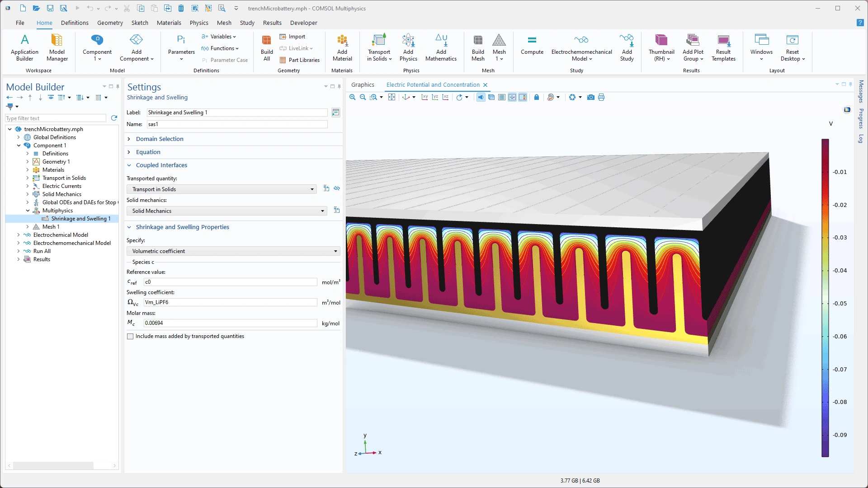Image resolution: width=868 pixels, height=488 pixels.
Task: Expand the Domain Selection section
Action: click(160, 139)
